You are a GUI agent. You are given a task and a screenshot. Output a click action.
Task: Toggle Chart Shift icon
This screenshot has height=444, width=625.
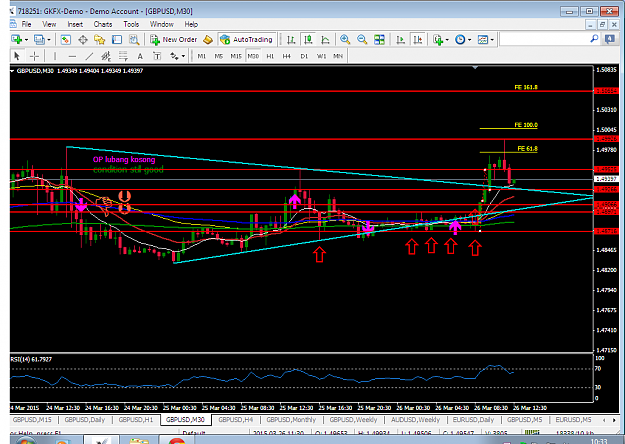[x=417, y=39]
